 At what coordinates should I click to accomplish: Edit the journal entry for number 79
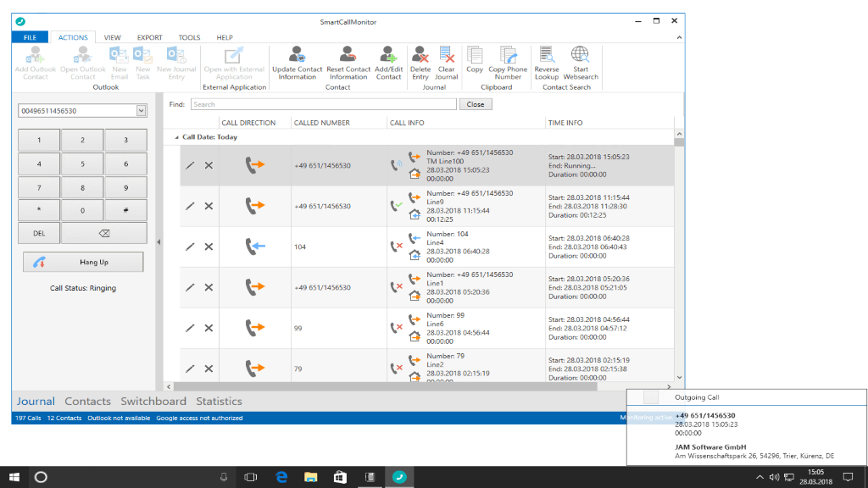click(190, 369)
